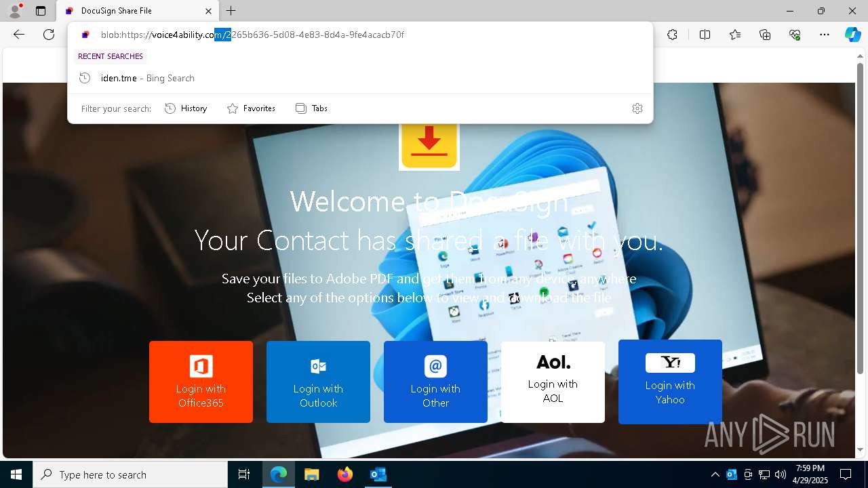Open Favorites star icon in toolbar
868x488 pixels.
pos(735,35)
